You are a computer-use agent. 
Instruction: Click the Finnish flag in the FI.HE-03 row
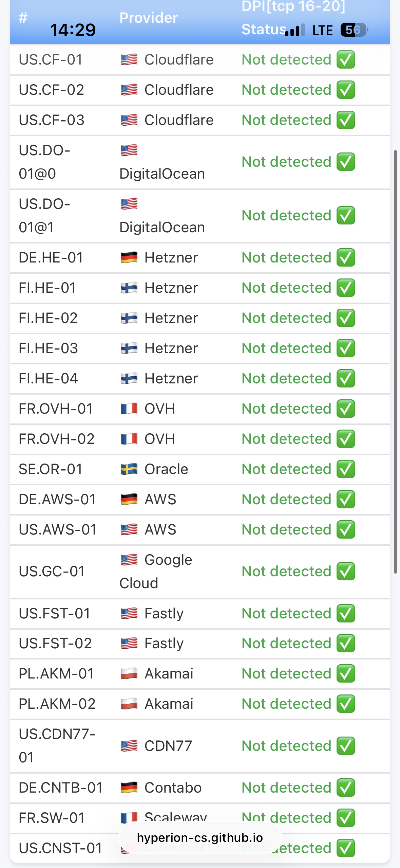(x=129, y=348)
